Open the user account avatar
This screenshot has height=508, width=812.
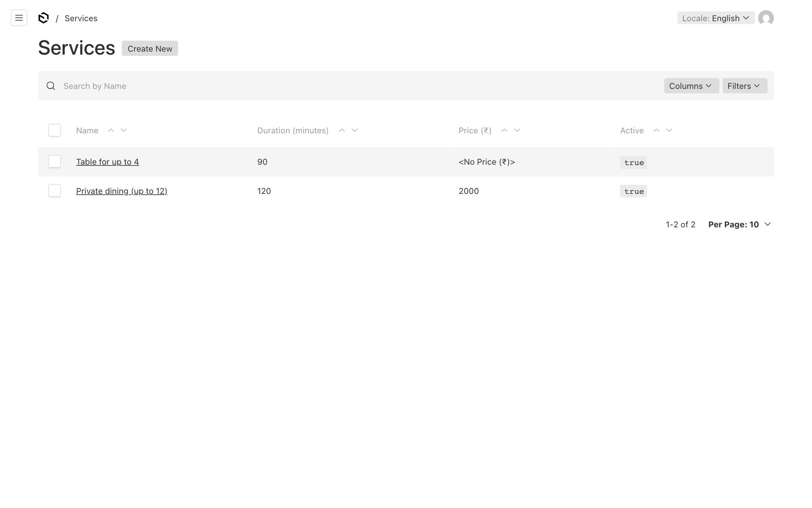[766, 18]
